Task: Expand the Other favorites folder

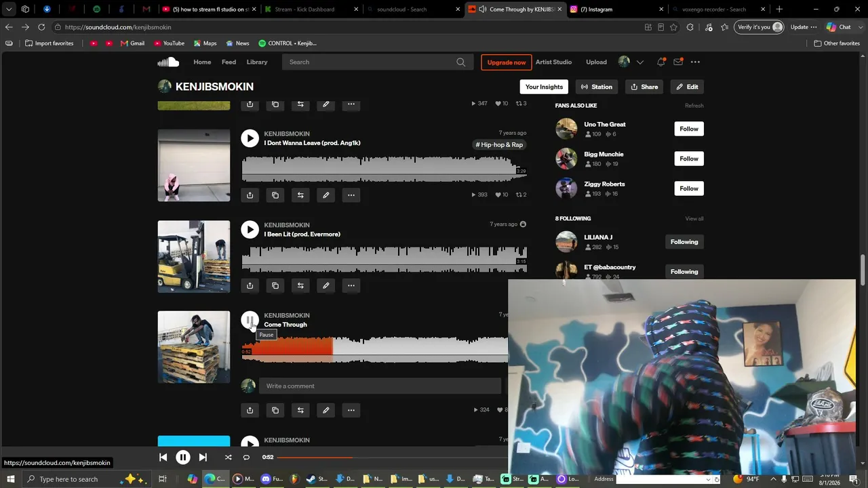Action: (x=837, y=43)
